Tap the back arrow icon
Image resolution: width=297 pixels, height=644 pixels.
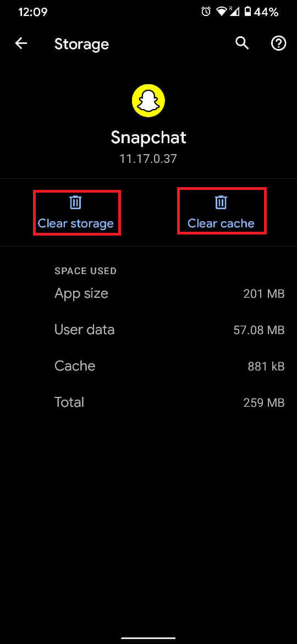coord(21,43)
